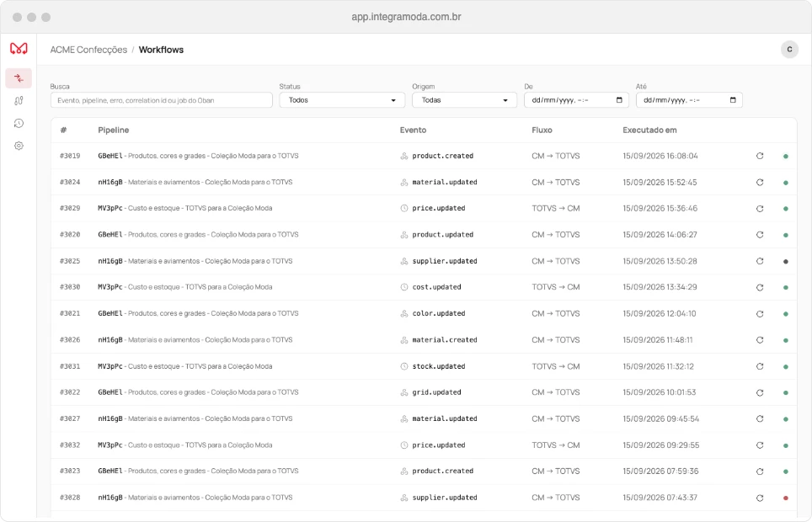812x522 pixels.
Task: Click refresh icon on row #3025
Action: click(760, 261)
